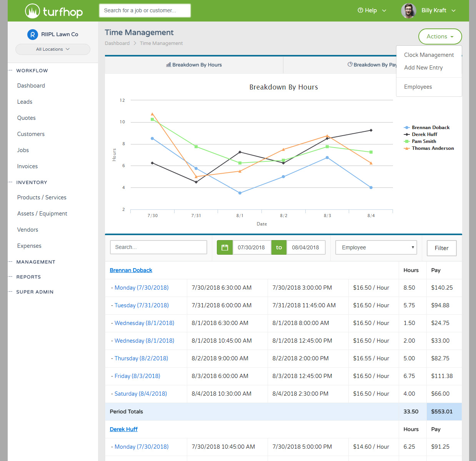The image size is (476, 461).
Task: Expand the Actions dropdown button
Action: click(x=440, y=36)
